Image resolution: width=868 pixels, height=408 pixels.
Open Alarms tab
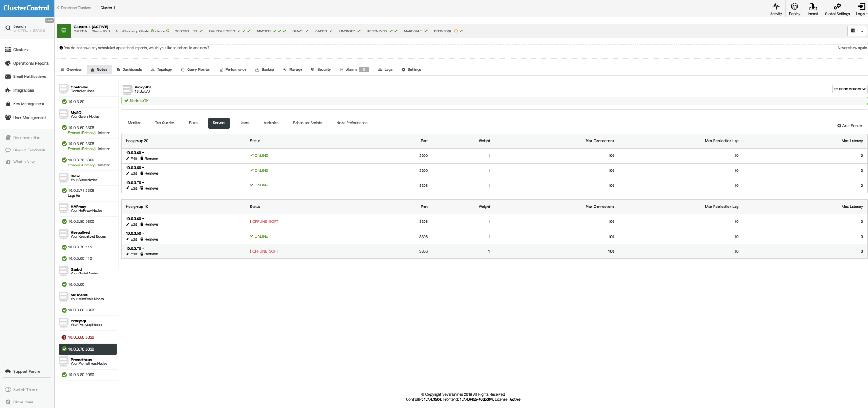point(354,70)
